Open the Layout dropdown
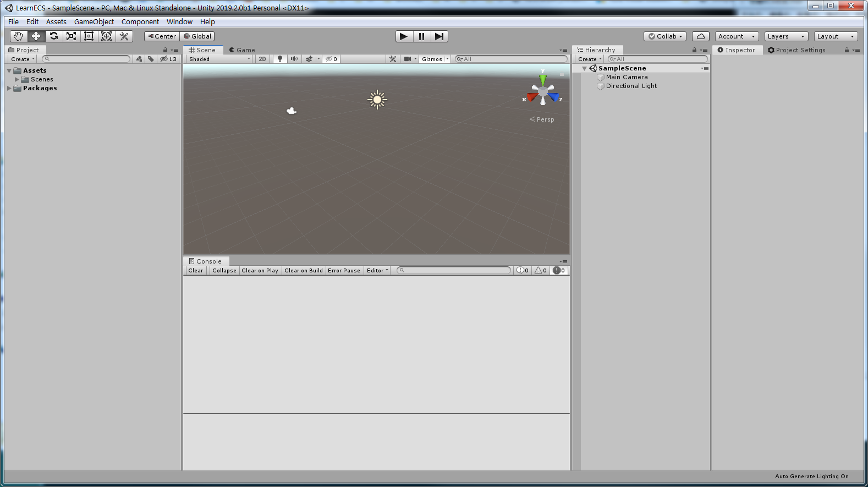The image size is (868, 487). 836,36
